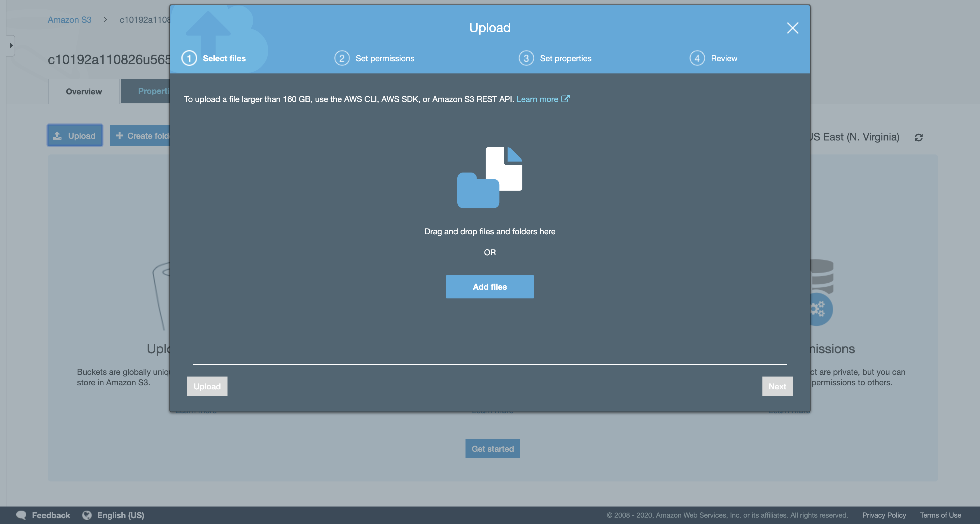Image resolution: width=980 pixels, height=524 pixels.
Task: Click the step 4 Review circle icon
Action: click(x=697, y=58)
